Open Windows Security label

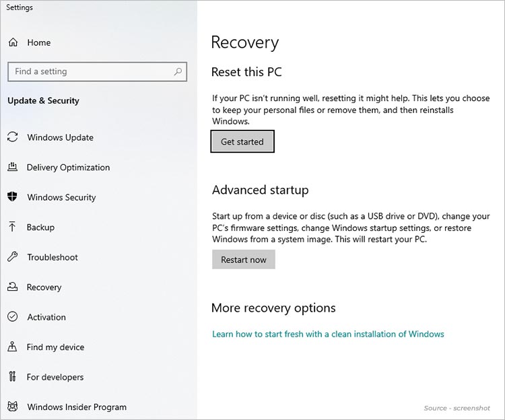(61, 197)
